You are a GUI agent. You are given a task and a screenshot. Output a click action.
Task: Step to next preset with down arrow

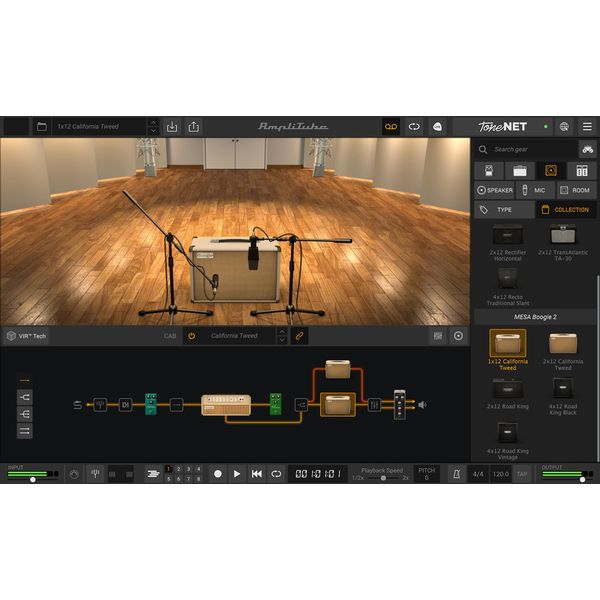(153, 130)
